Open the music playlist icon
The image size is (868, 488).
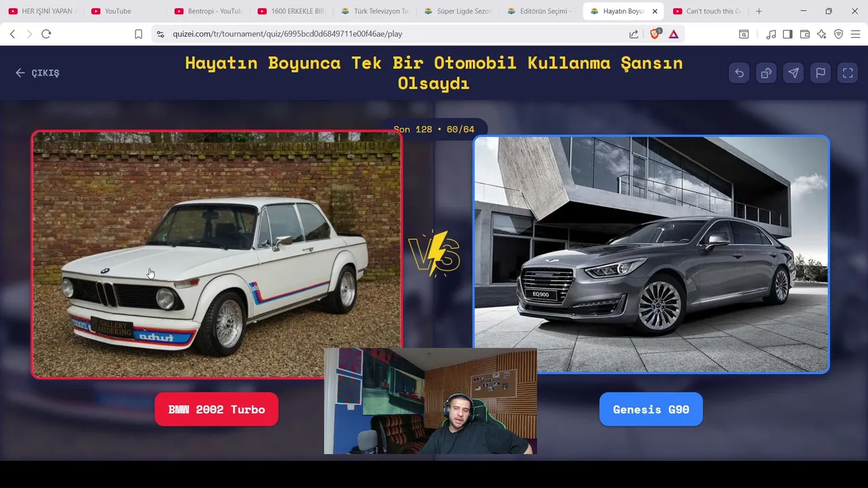[x=771, y=34]
